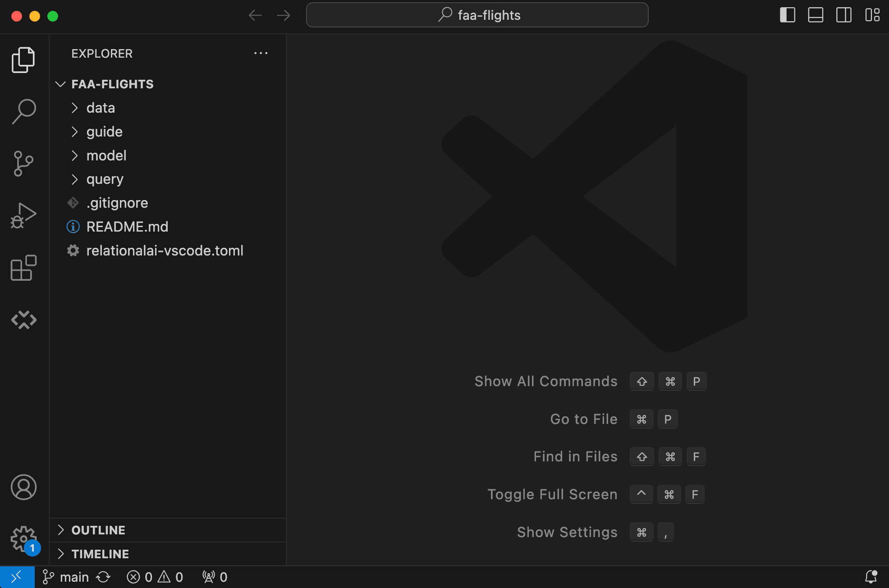Open the Source Control view
Image resolution: width=889 pixels, height=588 pixels.
click(x=23, y=164)
